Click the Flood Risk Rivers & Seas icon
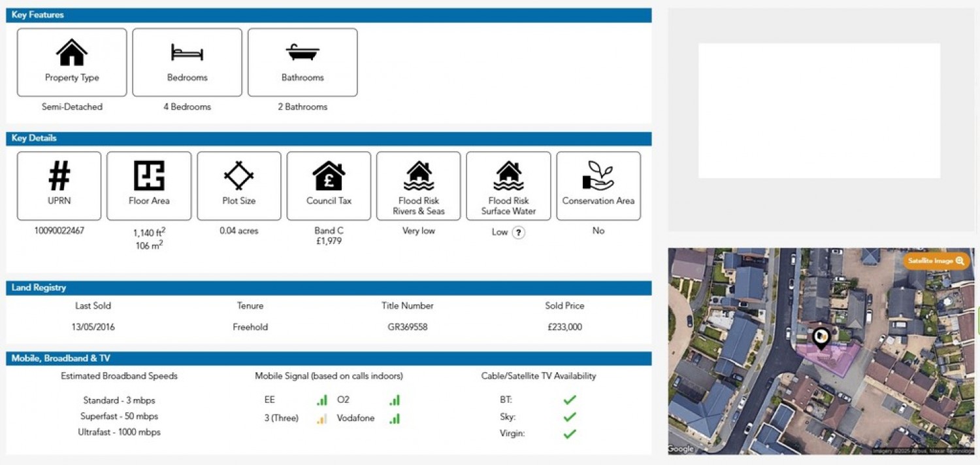Screen dimensions: 980x465 (419, 176)
